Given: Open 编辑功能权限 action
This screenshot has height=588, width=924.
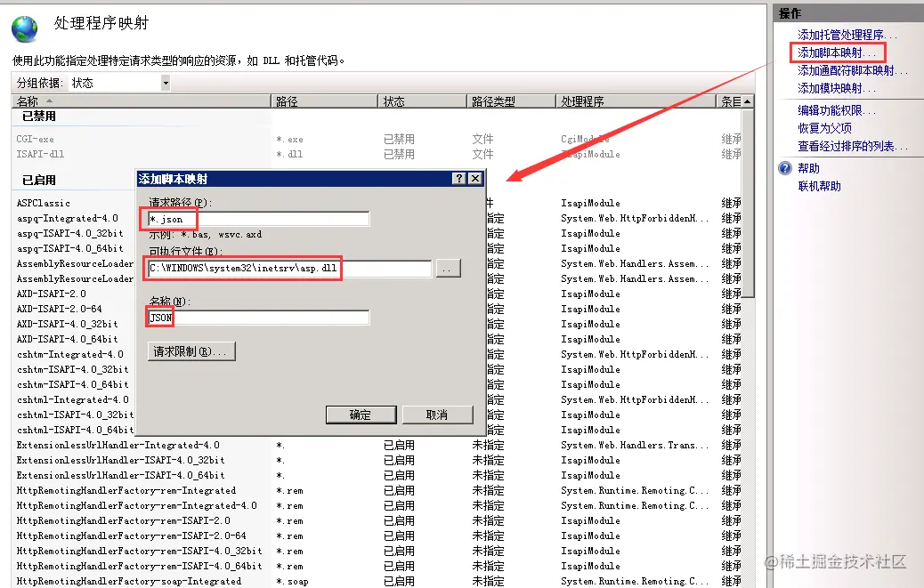Looking at the screenshot, I should [837, 110].
